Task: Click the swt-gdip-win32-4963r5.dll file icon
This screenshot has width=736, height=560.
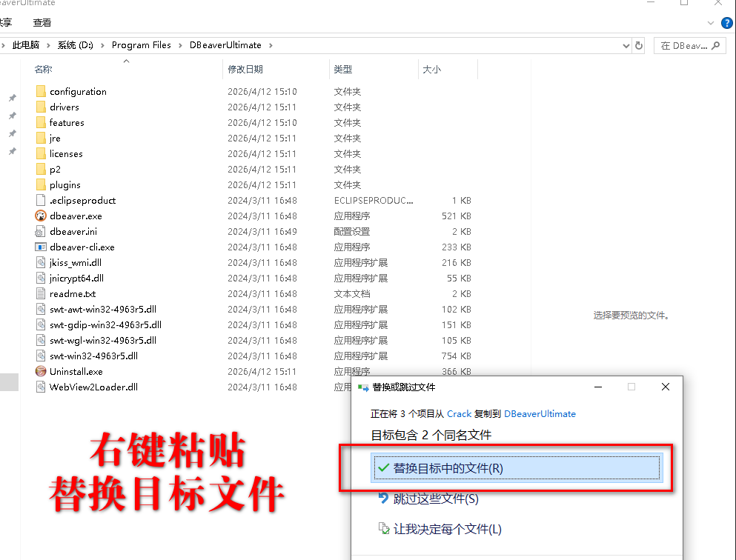Action: (41, 324)
